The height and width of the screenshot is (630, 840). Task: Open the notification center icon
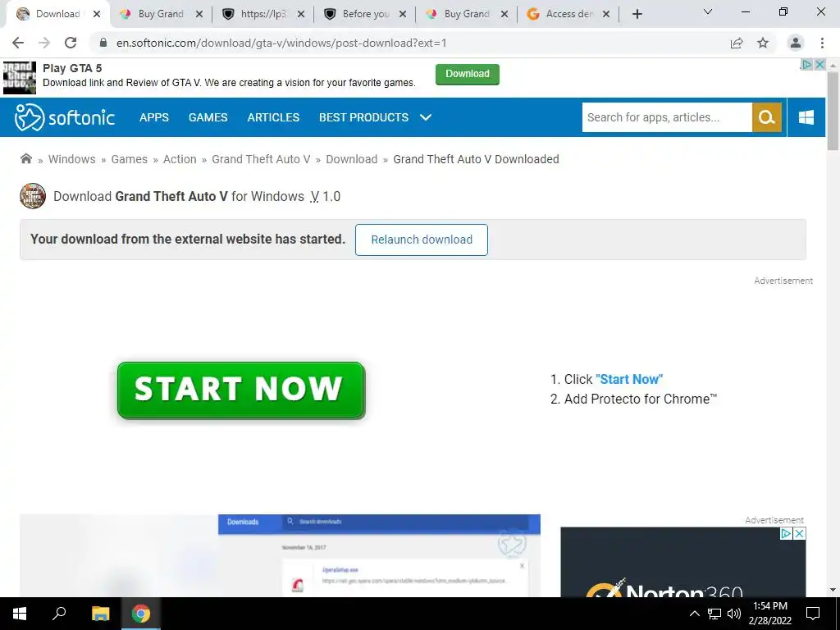click(x=813, y=614)
